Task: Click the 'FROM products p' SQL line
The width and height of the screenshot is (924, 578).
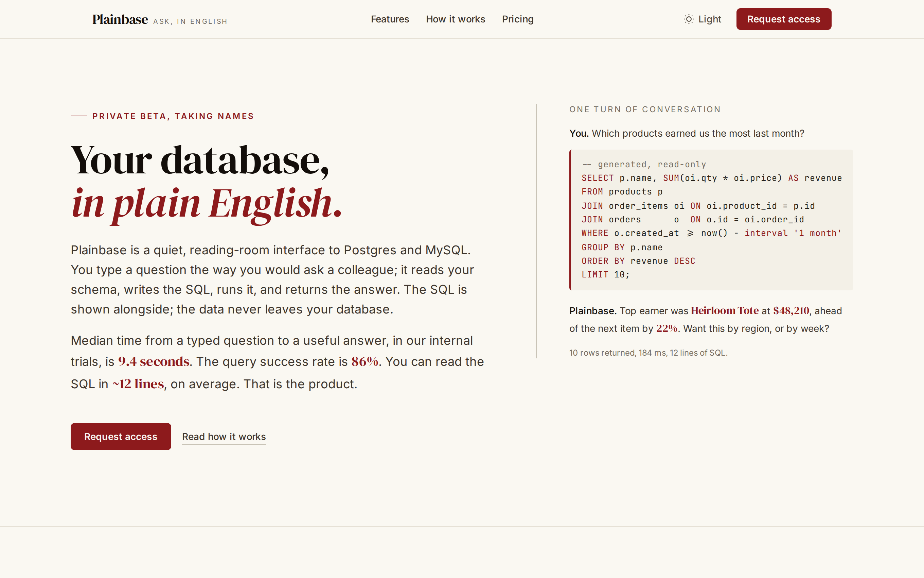Action: (x=622, y=192)
